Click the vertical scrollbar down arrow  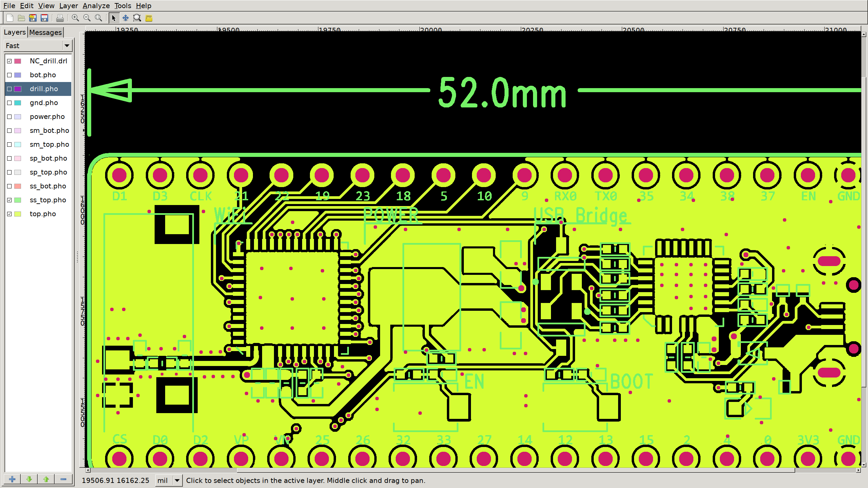(864, 465)
